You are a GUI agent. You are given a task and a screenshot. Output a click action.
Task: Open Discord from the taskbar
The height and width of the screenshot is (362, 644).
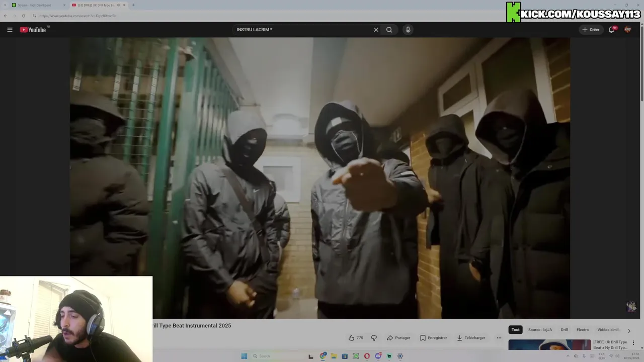coord(378,356)
